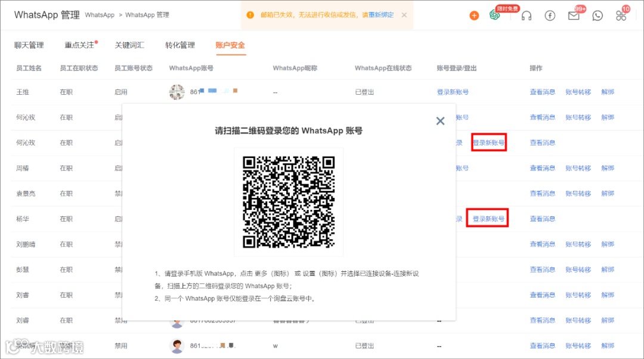Click 解绑 for 彭慧
This screenshot has width=644, height=359.
pyautogui.click(x=608, y=270)
